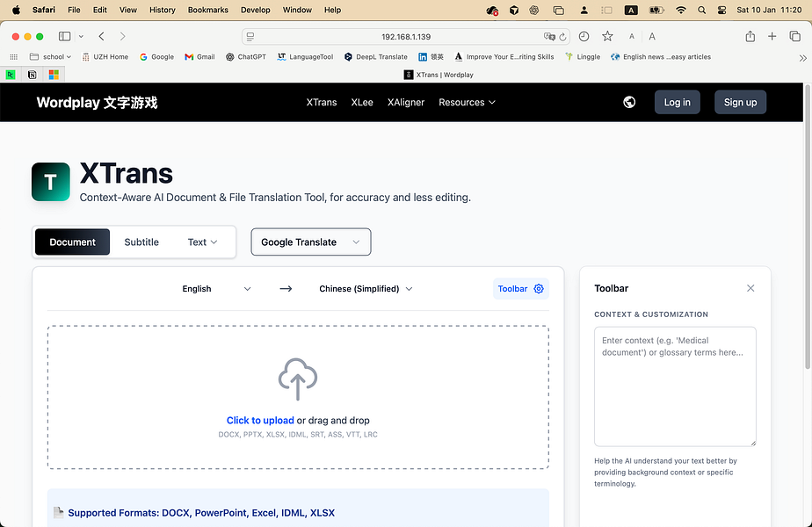Image resolution: width=812 pixels, height=527 pixels.
Task: Expand the Text tab dropdown
Action: [x=202, y=242]
